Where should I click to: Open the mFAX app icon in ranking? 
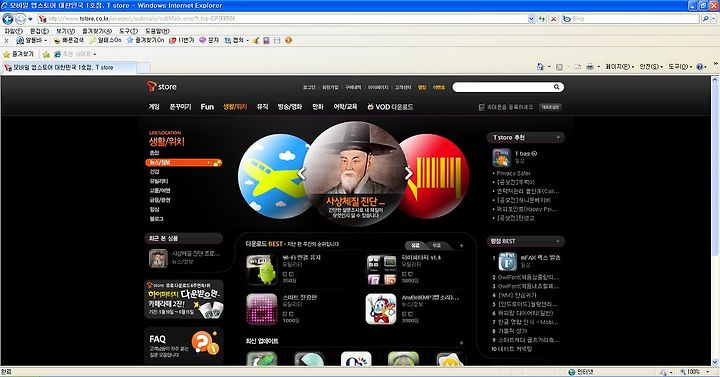pyautogui.click(x=507, y=262)
